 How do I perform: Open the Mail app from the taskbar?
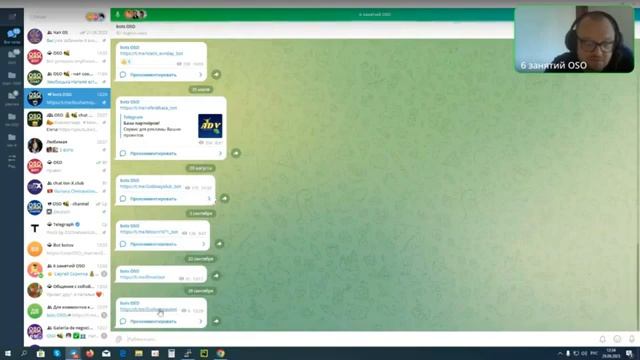pyautogui.click(x=106, y=353)
